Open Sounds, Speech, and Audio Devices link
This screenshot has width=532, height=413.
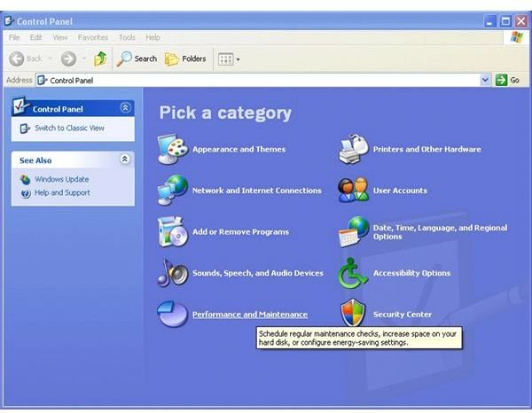coord(258,273)
